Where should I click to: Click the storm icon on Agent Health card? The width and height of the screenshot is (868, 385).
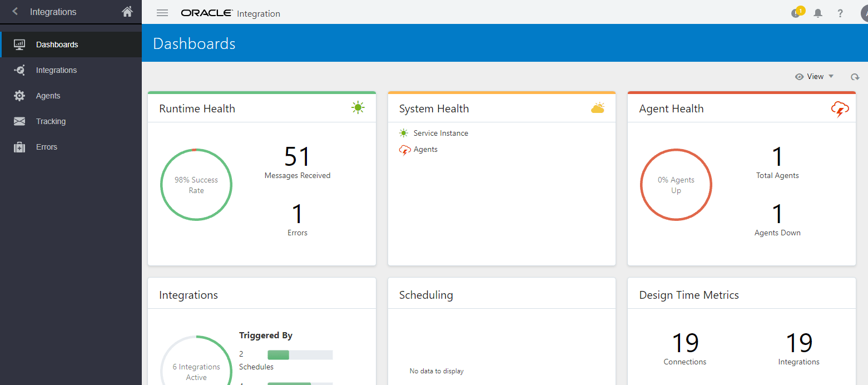click(840, 108)
